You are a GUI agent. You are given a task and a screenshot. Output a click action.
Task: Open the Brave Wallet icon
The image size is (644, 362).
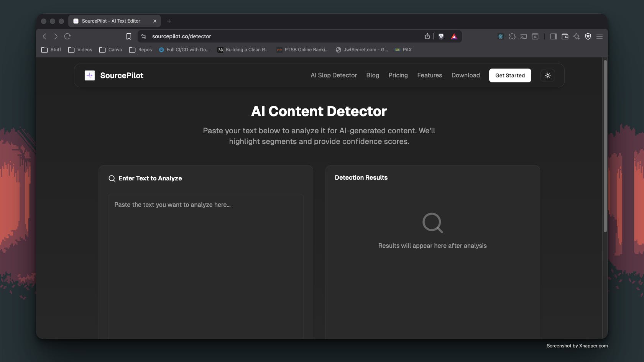565,36
